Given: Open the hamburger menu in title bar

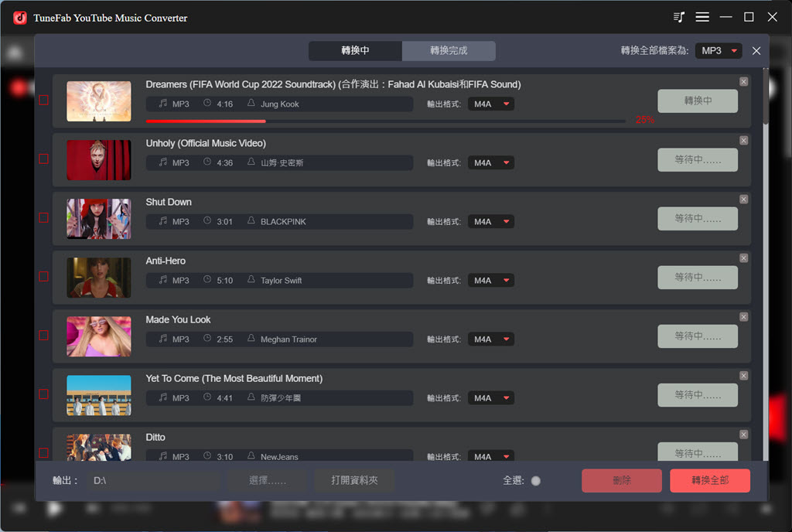Looking at the screenshot, I should click(x=702, y=17).
